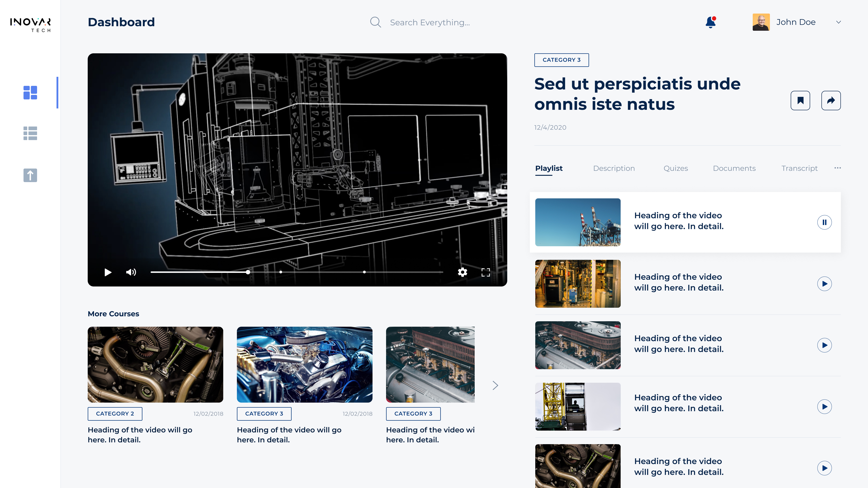Click the CATEGORY 2 tag button
Screen dimensions: 868x488
(115, 414)
